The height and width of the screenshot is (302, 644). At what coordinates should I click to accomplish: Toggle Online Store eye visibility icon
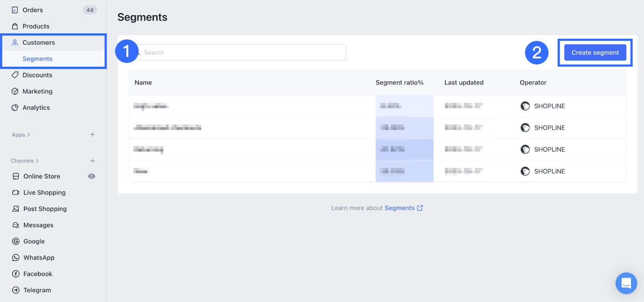(x=92, y=176)
